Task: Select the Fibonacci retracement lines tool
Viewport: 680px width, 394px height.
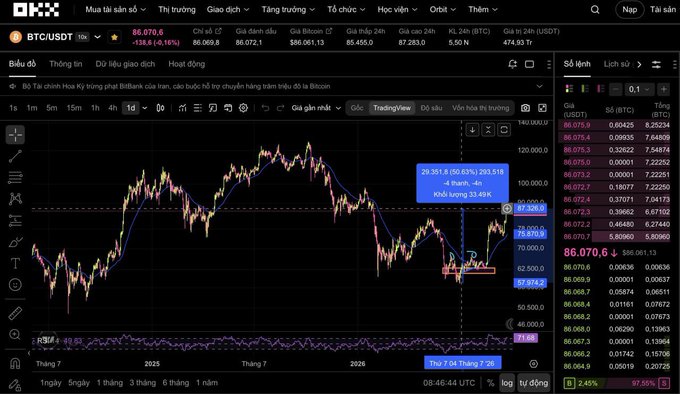Action: (15, 177)
